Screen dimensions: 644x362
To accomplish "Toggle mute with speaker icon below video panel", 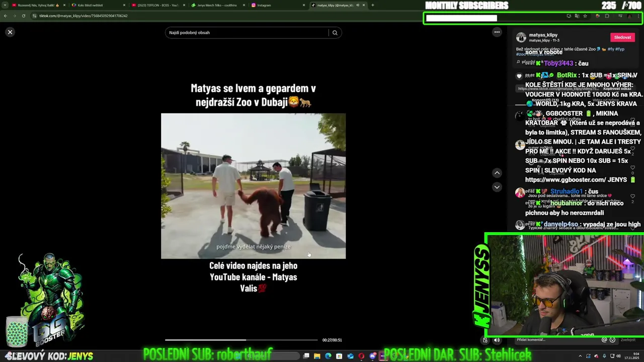I will point(497,340).
